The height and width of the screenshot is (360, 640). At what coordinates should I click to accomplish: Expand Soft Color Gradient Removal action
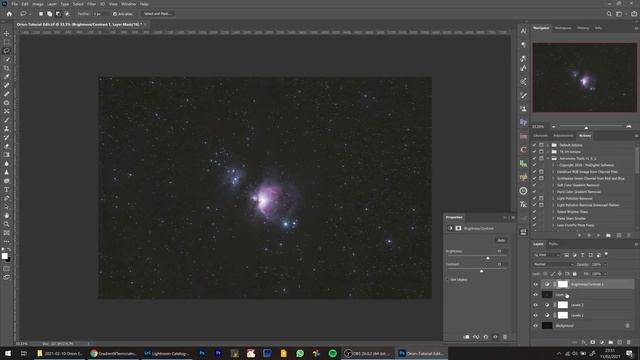(x=553, y=185)
